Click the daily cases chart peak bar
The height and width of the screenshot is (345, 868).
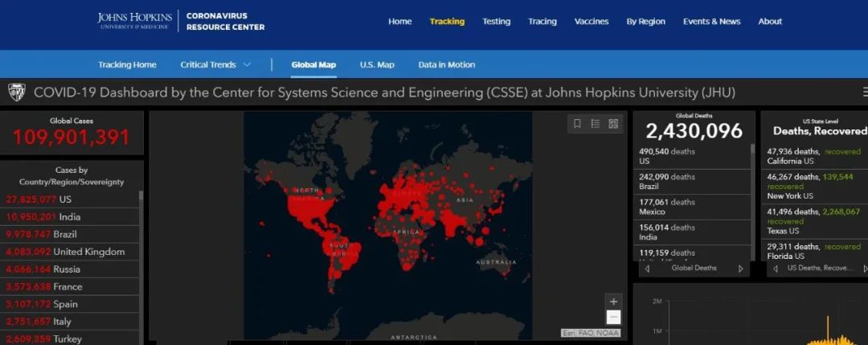coord(828,330)
